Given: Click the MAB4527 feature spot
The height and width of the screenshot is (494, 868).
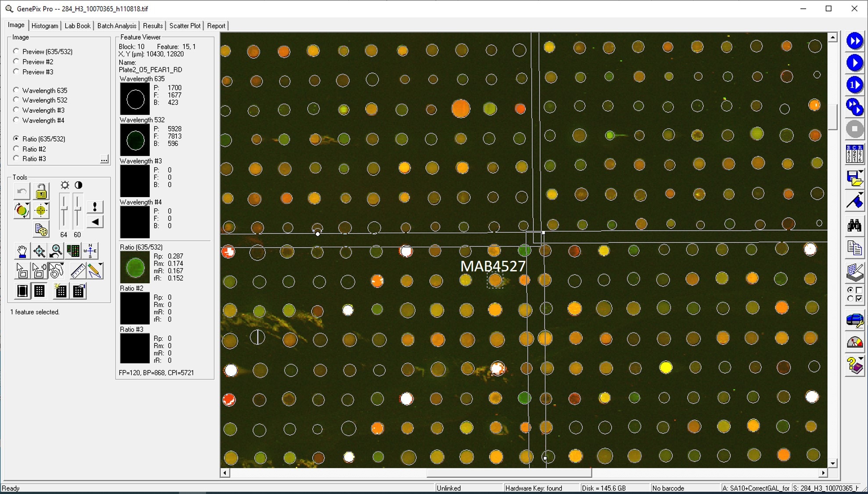Looking at the screenshot, I should (495, 280).
